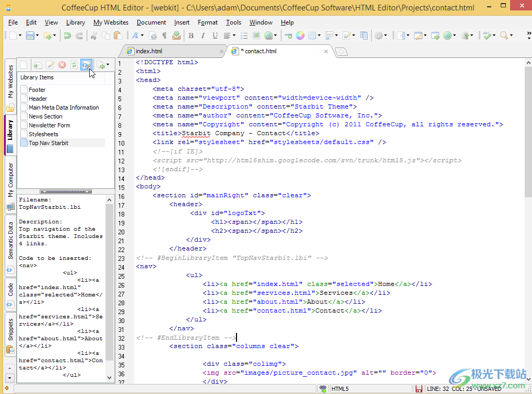The image size is (532, 394).
Task: Click the insert library item icon
Action: point(38,65)
